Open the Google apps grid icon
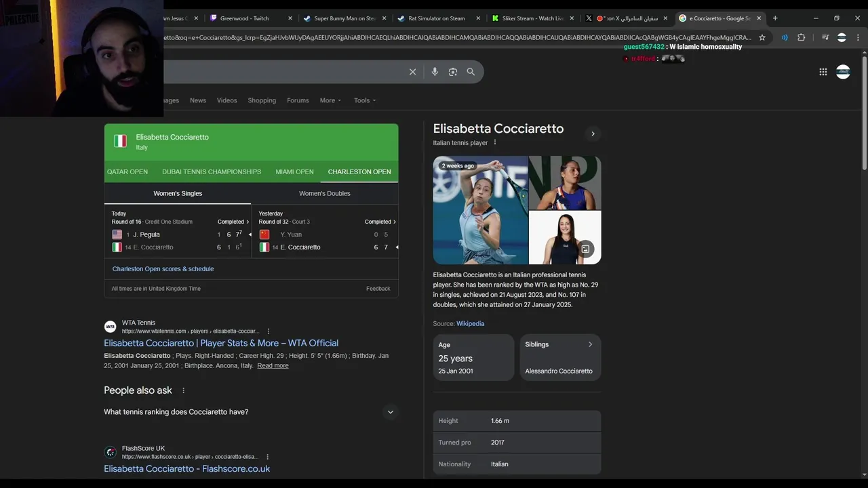 point(823,72)
